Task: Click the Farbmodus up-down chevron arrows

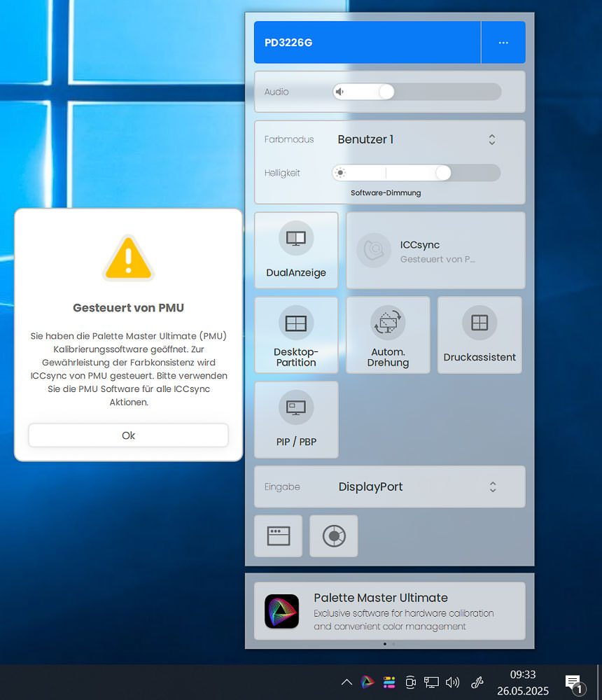Action: pyautogui.click(x=491, y=139)
